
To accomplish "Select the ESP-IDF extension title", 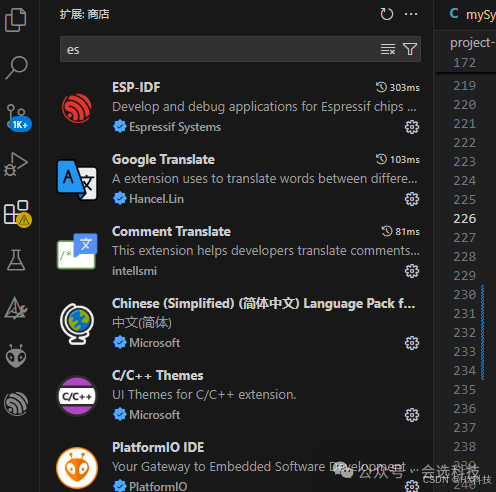I will (x=136, y=87).
